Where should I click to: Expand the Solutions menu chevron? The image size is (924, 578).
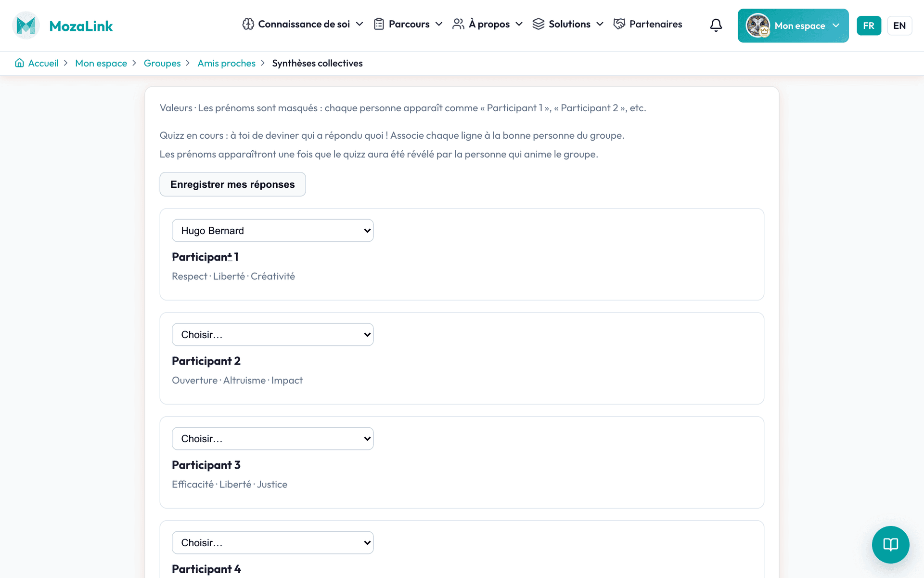click(x=600, y=24)
